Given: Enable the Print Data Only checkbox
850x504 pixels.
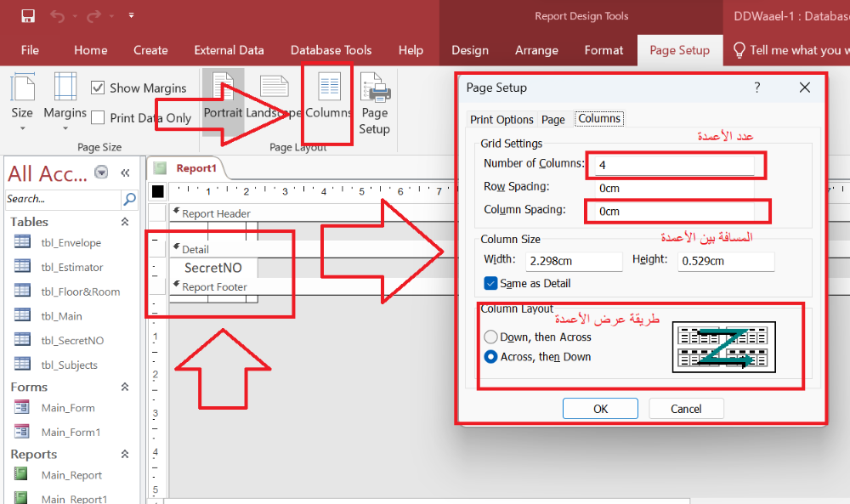Looking at the screenshot, I should point(98,117).
